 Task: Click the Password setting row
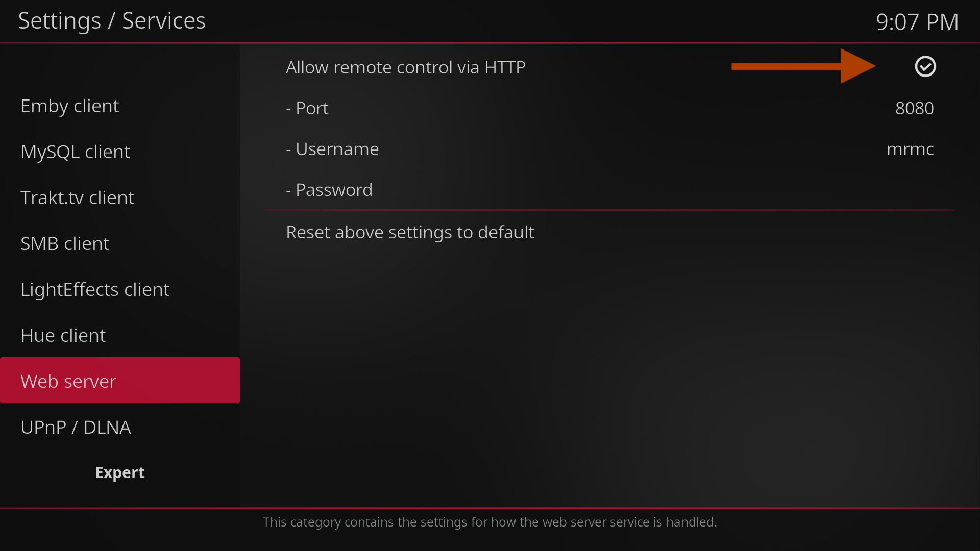[x=609, y=190]
